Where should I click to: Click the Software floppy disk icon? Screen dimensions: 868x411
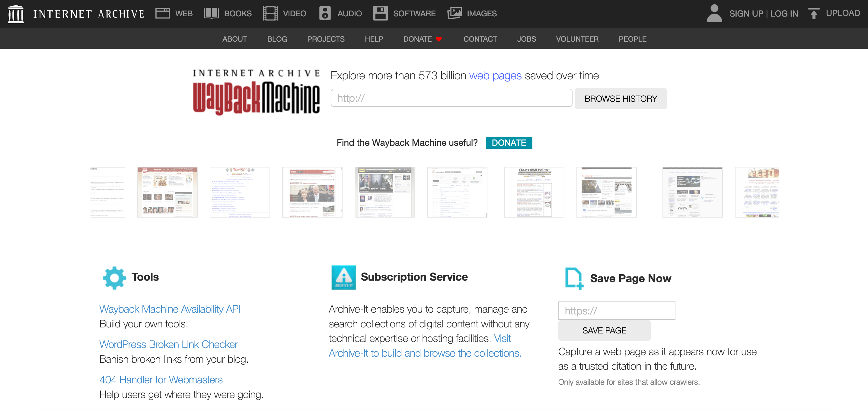click(380, 14)
